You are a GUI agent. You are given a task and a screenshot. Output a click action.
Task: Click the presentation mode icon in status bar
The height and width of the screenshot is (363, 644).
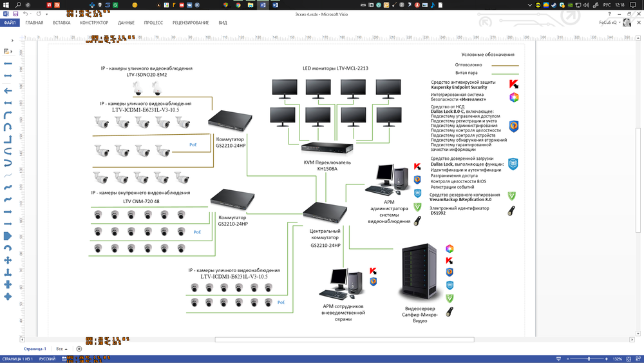tap(558, 359)
